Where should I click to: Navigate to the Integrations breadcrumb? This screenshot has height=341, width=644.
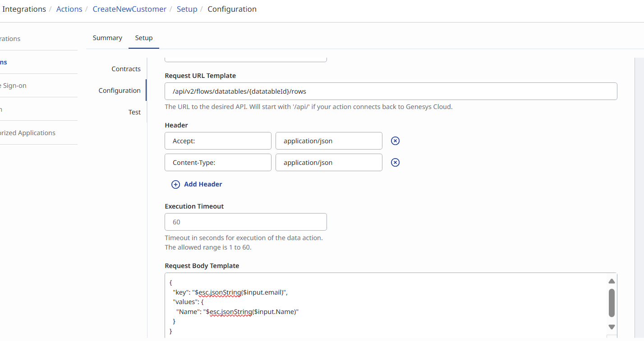click(x=24, y=9)
